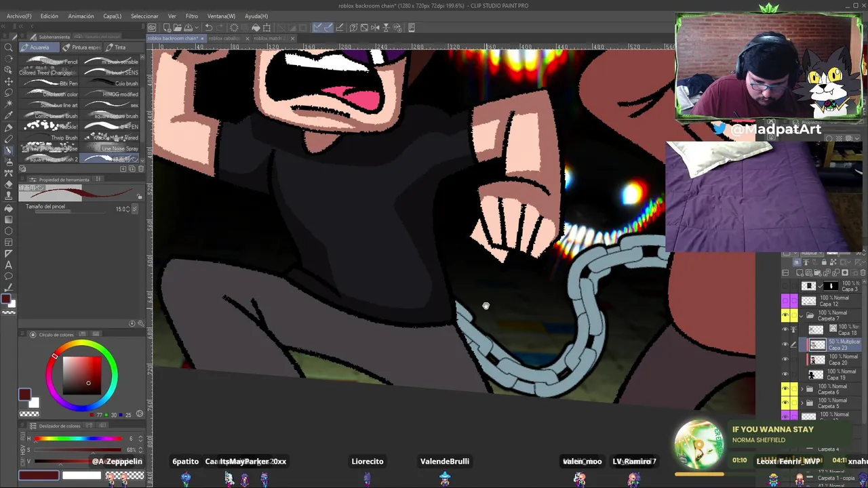The image size is (868, 488).
Task: Select the active Brush tool in toolbox
Action: [9, 150]
